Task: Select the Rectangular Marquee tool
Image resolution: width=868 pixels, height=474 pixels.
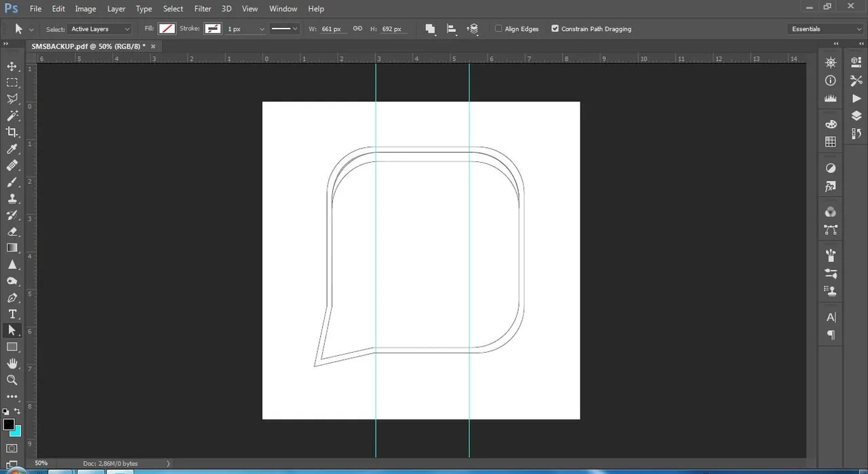Action: pyautogui.click(x=12, y=83)
